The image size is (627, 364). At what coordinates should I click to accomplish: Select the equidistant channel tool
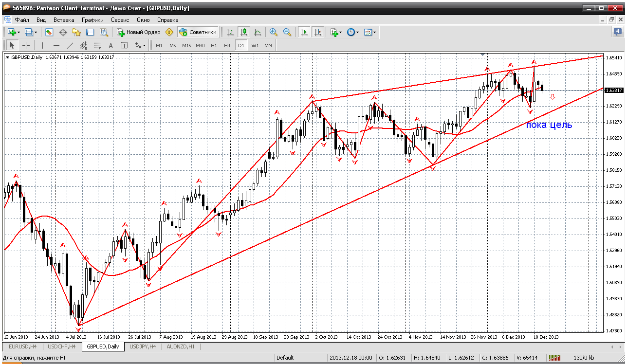[83, 45]
